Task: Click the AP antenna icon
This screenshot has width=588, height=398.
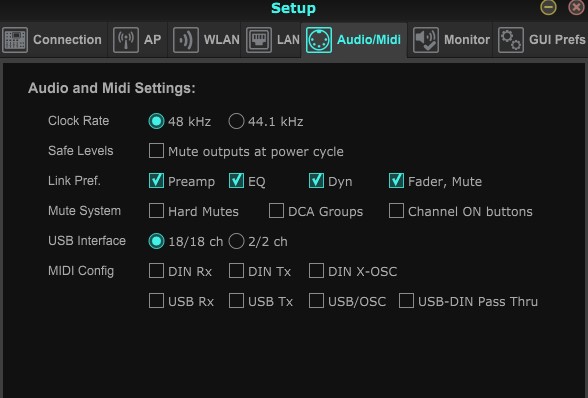Action: pos(126,40)
